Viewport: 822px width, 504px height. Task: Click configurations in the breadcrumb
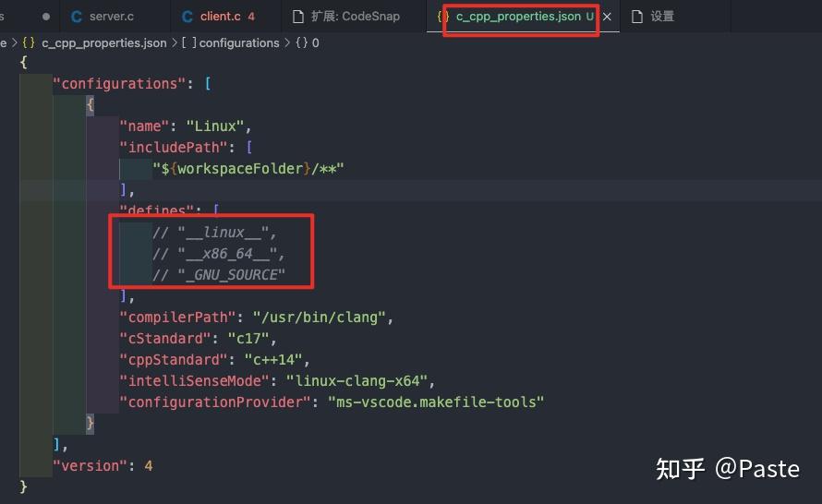239,43
